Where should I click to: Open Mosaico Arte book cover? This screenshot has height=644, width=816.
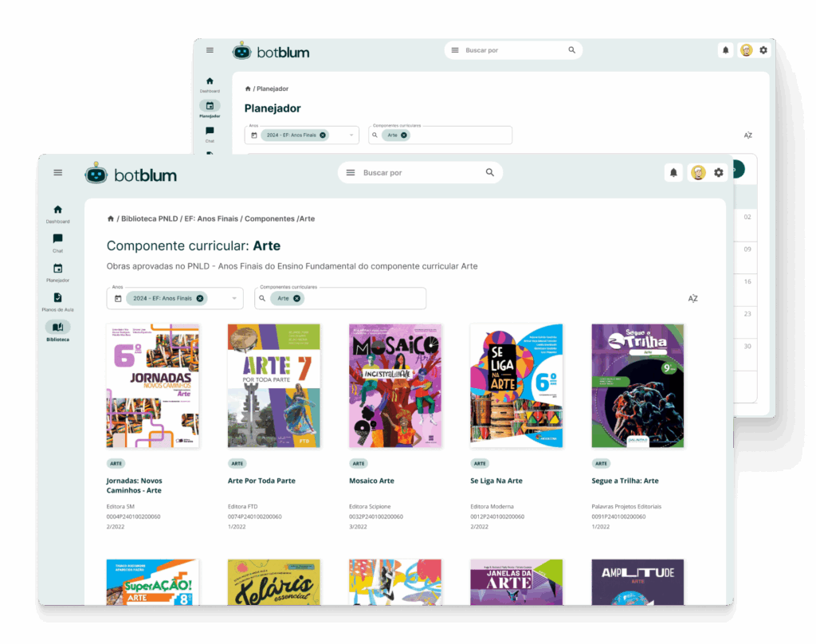click(395, 386)
